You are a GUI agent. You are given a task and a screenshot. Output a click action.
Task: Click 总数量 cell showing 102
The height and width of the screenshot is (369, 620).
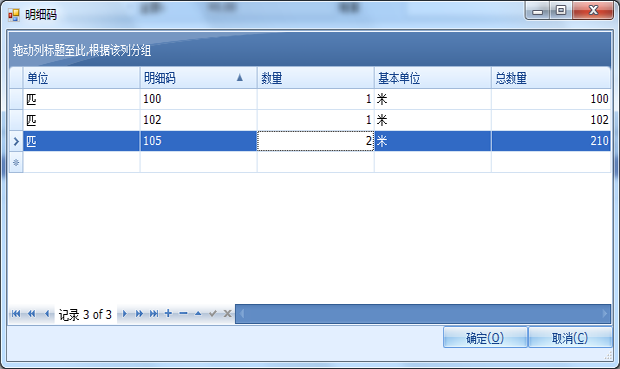pos(551,120)
